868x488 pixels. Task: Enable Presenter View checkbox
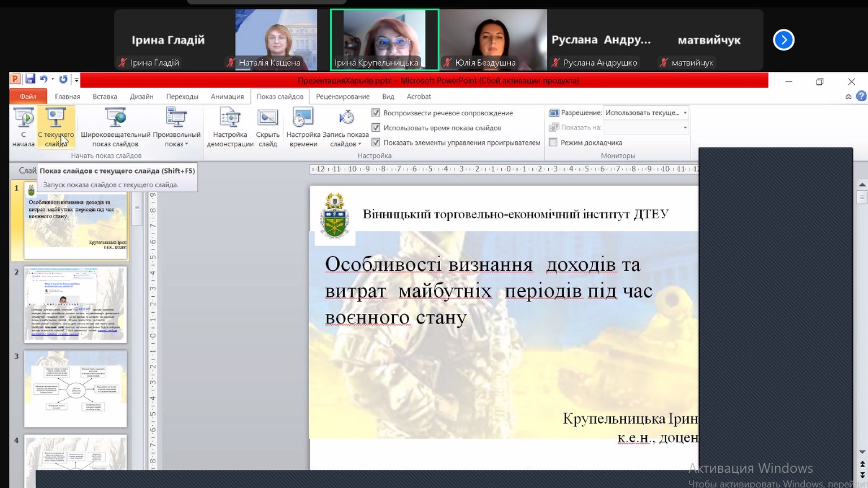[x=553, y=142]
